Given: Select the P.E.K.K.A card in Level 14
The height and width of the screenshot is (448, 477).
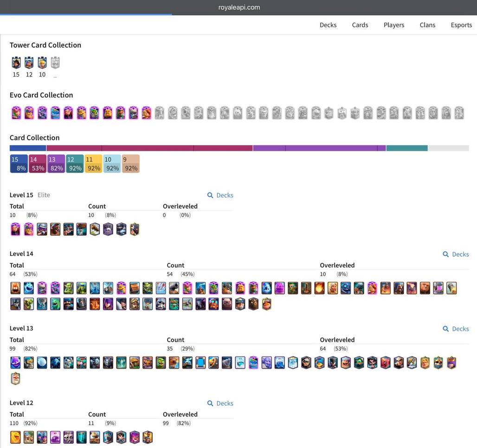Looking at the screenshot, I should click(200, 304).
